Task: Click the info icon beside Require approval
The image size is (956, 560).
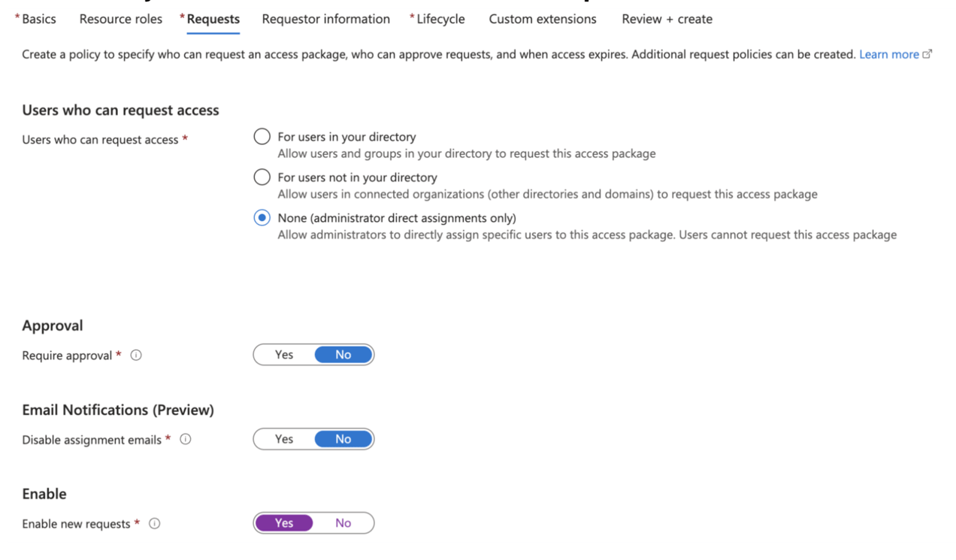Action: click(x=136, y=355)
